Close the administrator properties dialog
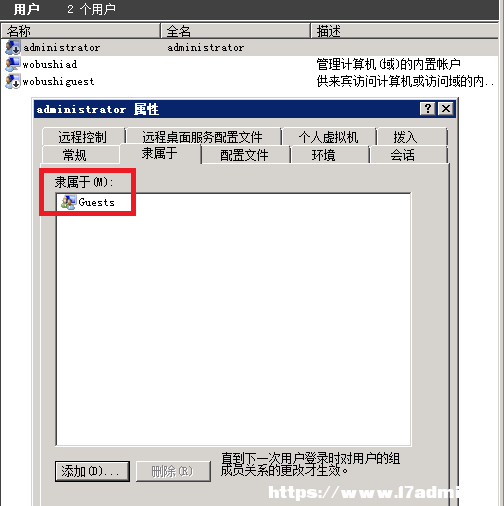 446,109
